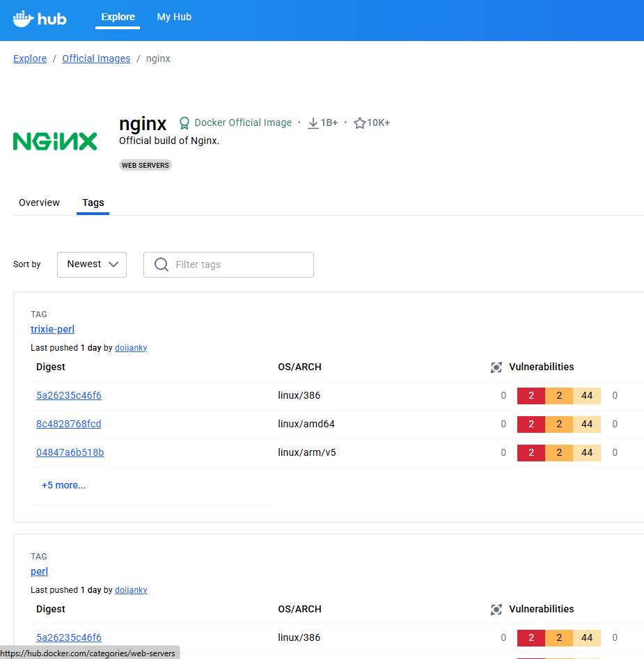Open the trixie-perl tag link
The image size is (644, 659).
pos(52,329)
